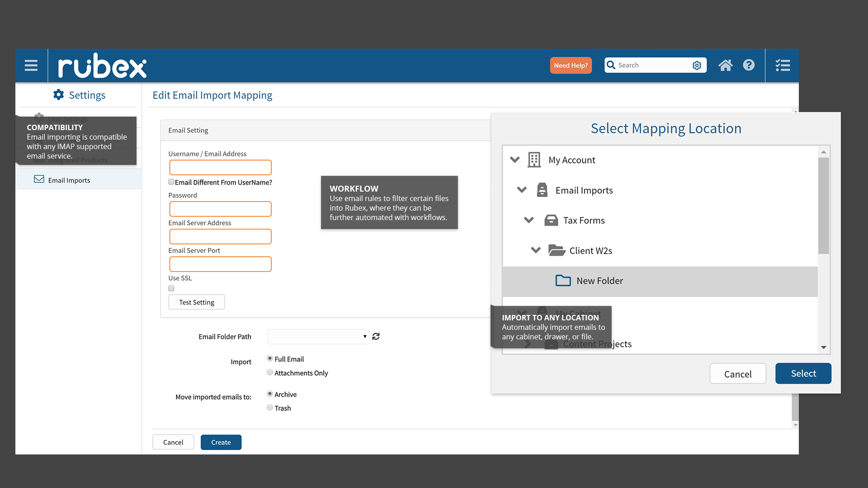Collapse the Email Imports cabinet node
Screen dimensions: 868x488
point(522,190)
